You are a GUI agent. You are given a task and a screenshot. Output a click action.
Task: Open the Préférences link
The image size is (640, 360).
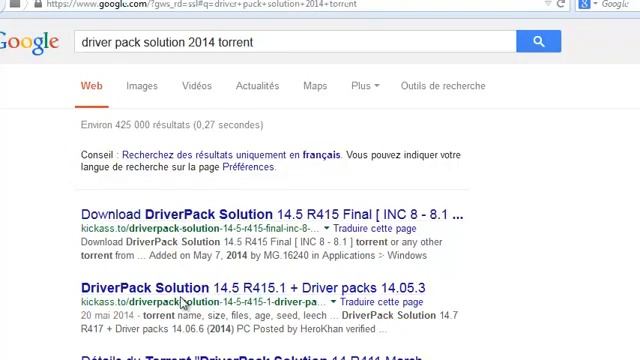248,167
